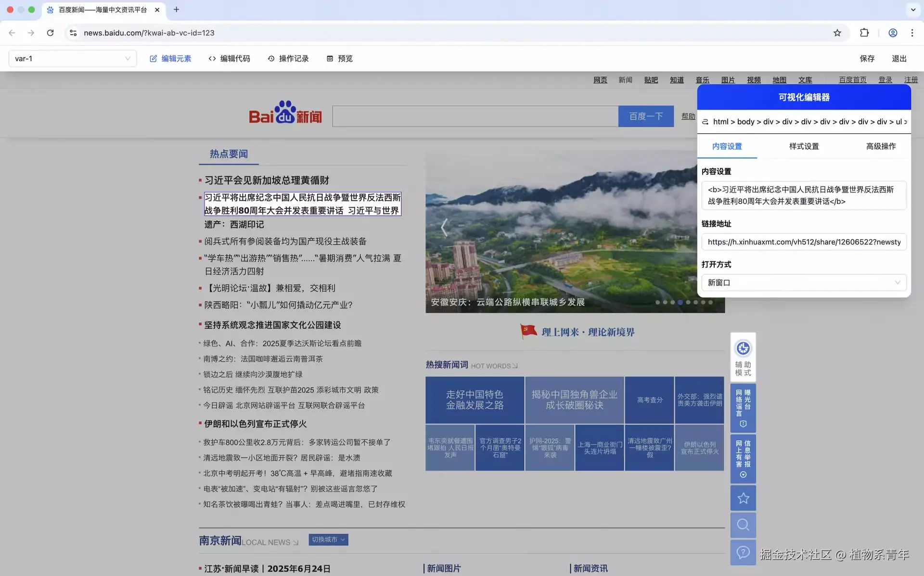This screenshot has height=576, width=924.
Task: Click the question help sidebar icon
Action: [x=743, y=552]
